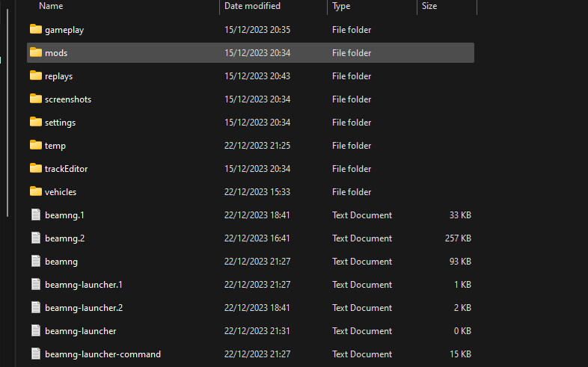The width and height of the screenshot is (588, 367).
Task: Select the screenshots folder icon
Action: (x=36, y=99)
